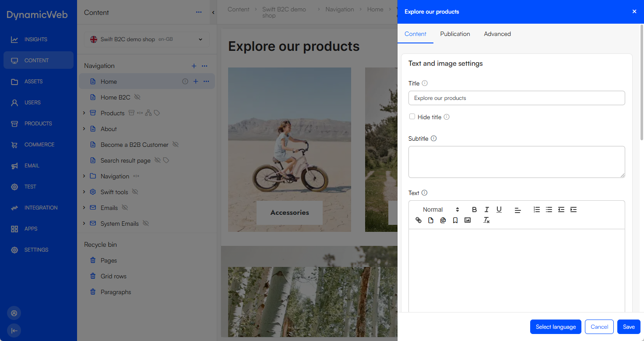Toggle hidden-eye icon on Home B2C page
The image size is (644, 341).
[x=137, y=97]
